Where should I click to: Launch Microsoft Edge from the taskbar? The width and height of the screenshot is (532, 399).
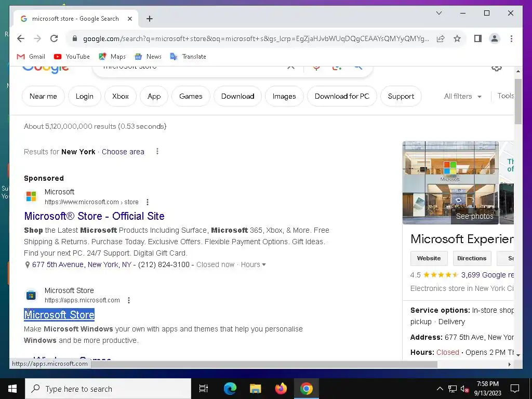click(230, 389)
